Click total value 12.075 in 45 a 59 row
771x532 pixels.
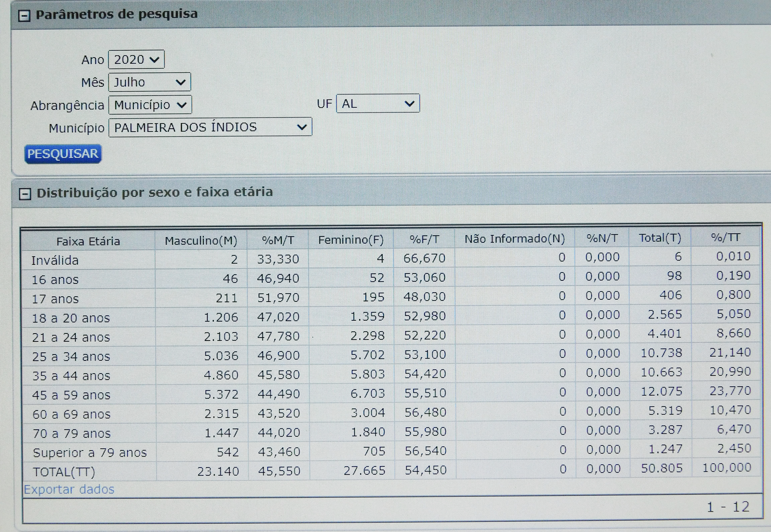(662, 391)
